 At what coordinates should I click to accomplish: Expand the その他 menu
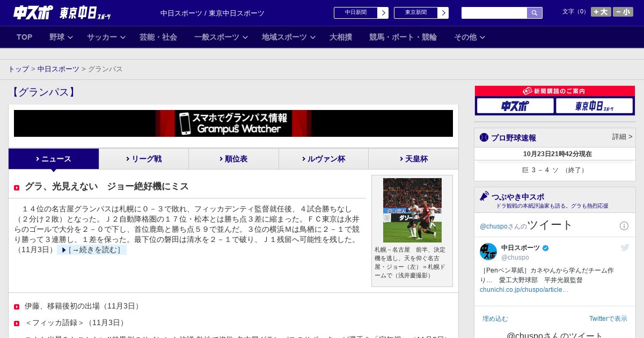(x=470, y=37)
